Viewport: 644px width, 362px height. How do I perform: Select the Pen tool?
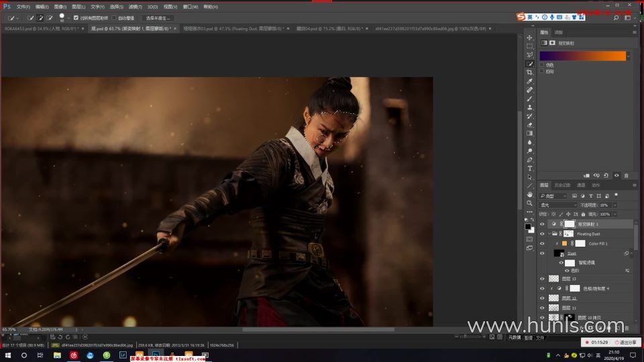pos(529,160)
